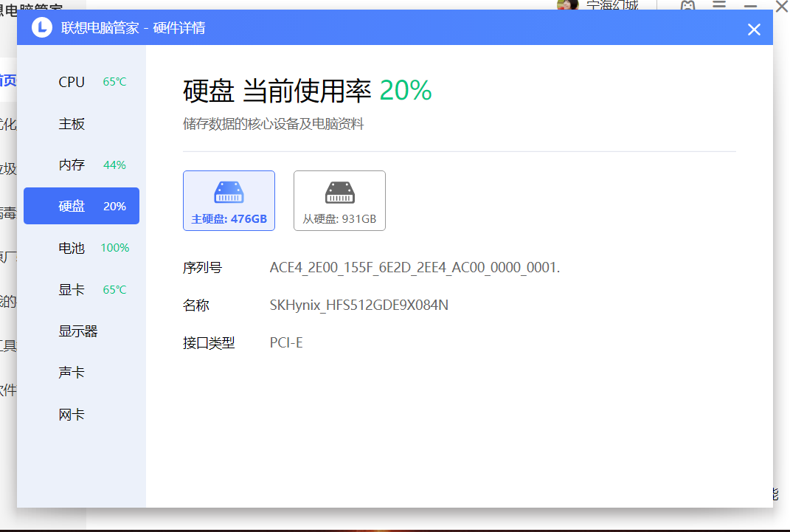The width and height of the screenshot is (790, 532).
Task: Click the Lenovo logo in dialog title
Action: (42, 27)
